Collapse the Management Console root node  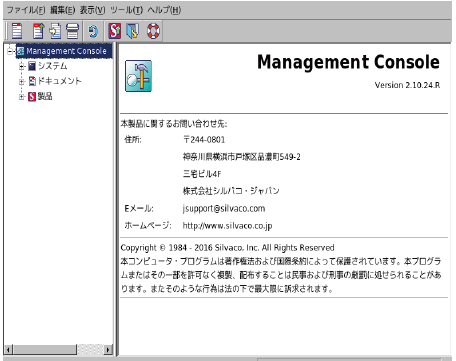click(10, 51)
